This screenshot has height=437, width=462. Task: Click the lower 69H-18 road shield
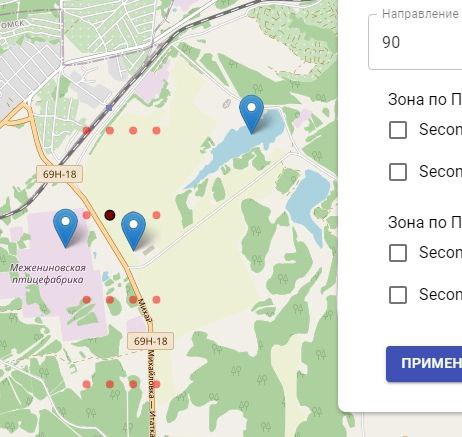click(150, 341)
